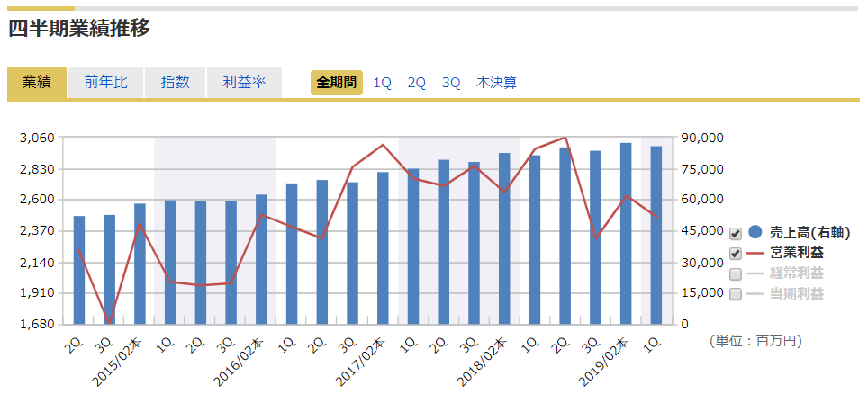Click the gray 経常利益 legend line
This screenshot has height=403, width=868.
(x=755, y=273)
